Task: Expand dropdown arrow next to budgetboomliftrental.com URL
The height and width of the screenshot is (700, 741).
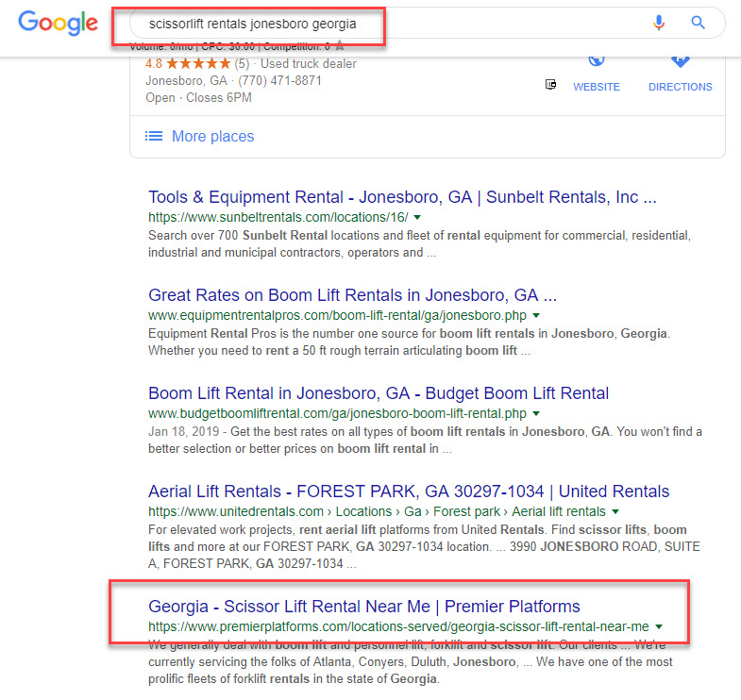Action: 536,414
